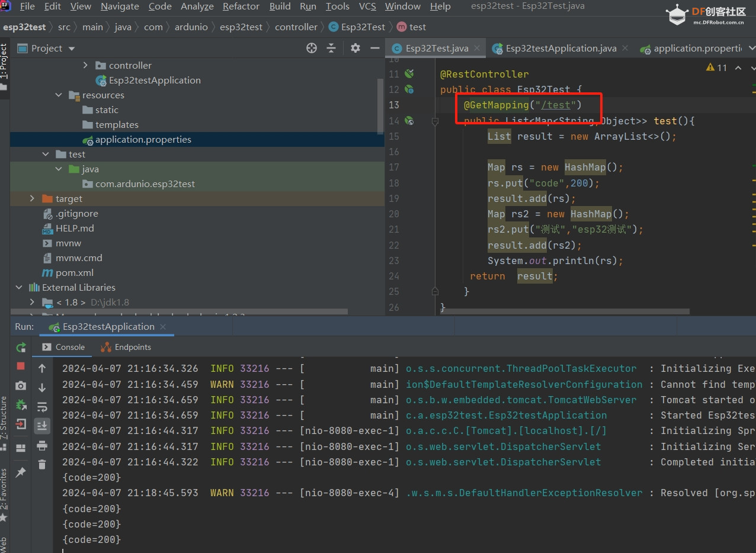Collapse the resources folder

(59, 95)
